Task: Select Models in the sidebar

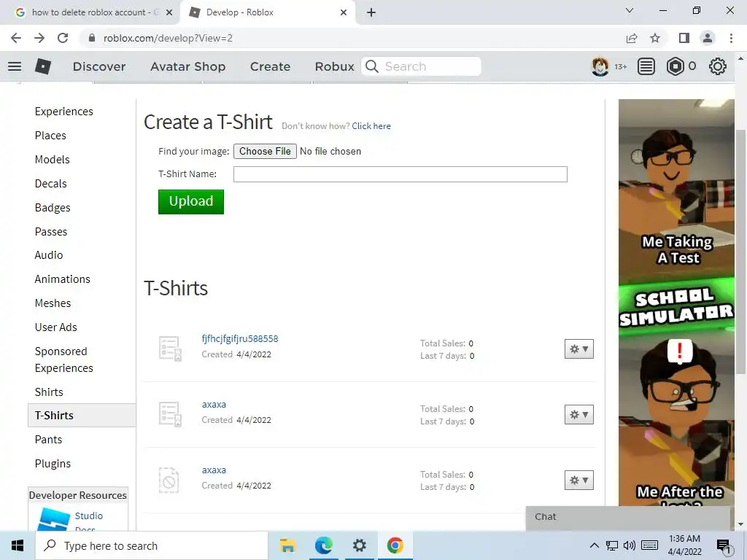Action: [53, 160]
